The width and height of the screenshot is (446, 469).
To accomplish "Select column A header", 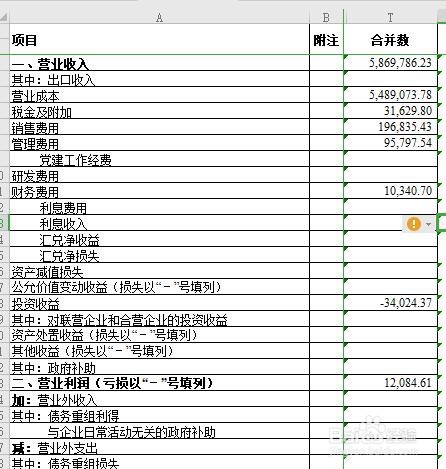I will [160, 17].
